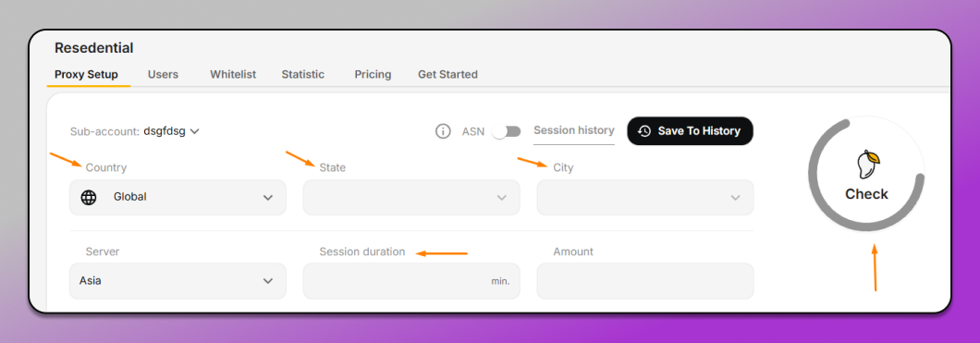Click the globe icon in Country field
The image size is (980, 343).
tap(89, 198)
